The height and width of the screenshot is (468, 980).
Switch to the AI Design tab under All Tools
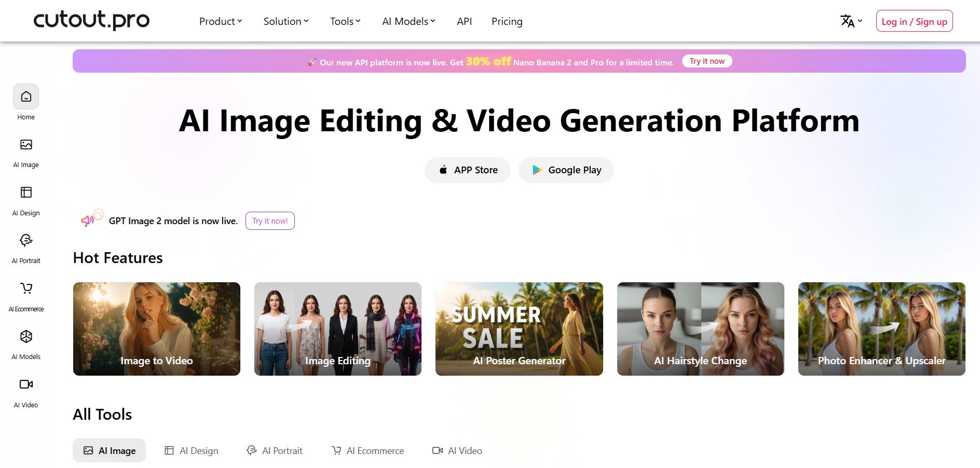point(192,450)
